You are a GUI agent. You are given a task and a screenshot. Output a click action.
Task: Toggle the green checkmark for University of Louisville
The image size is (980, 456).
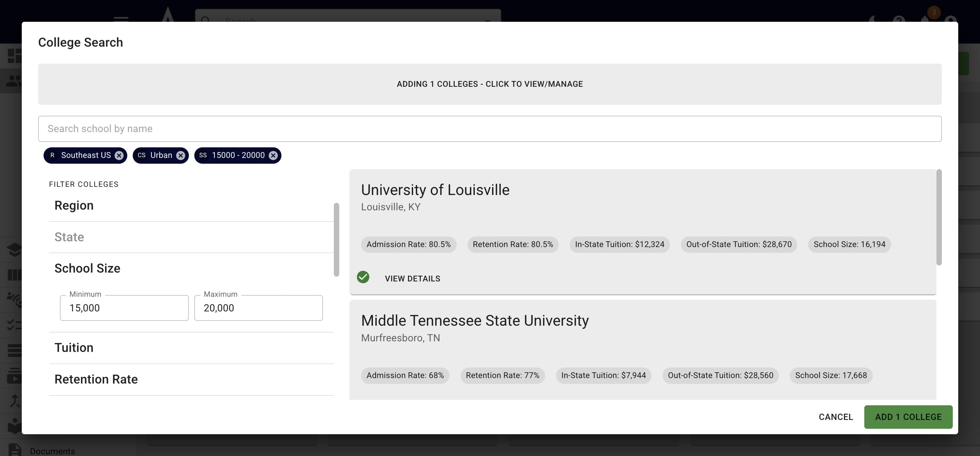coord(363,277)
